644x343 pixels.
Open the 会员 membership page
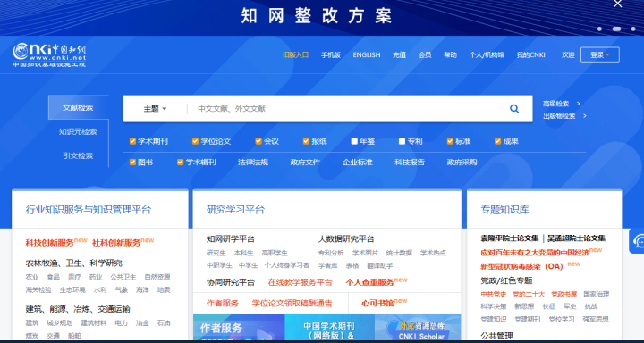pyautogui.click(x=425, y=55)
